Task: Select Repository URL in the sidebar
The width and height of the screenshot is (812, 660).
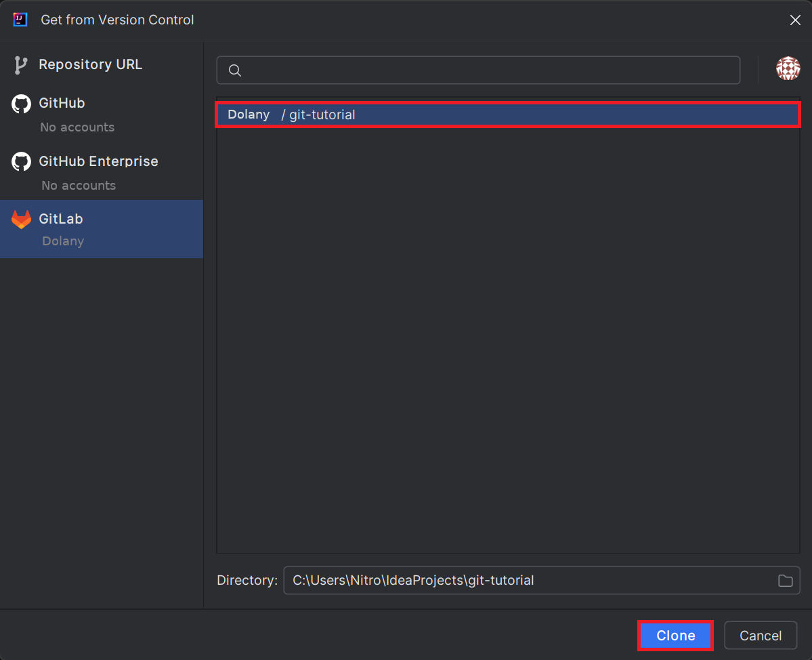Action: pos(102,65)
